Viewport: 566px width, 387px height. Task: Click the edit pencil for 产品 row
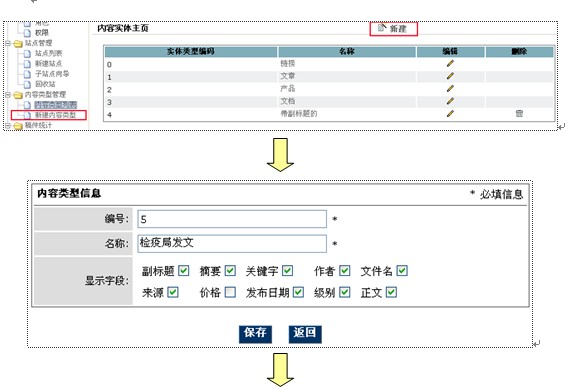pos(450,88)
